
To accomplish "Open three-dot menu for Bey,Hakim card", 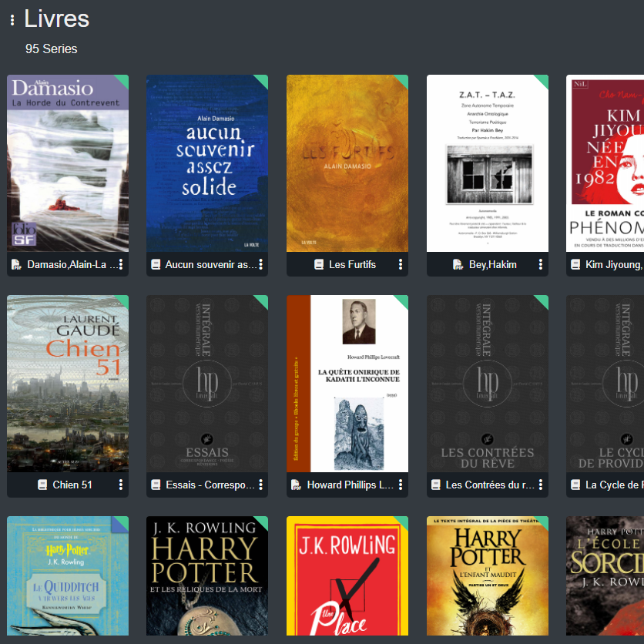I will pos(541,264).
